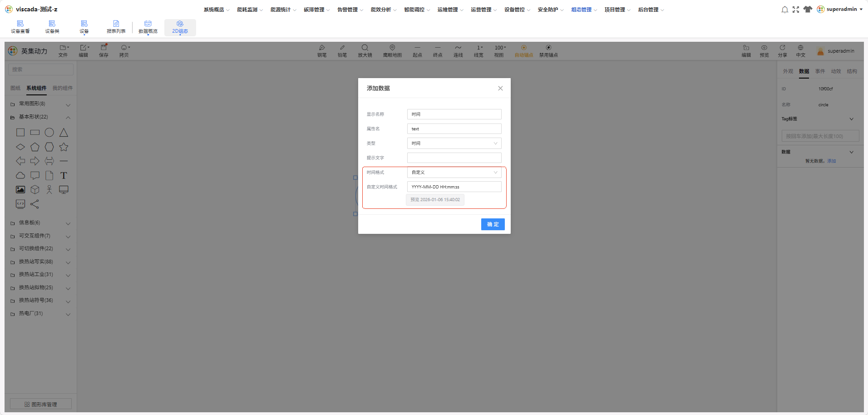The width and height of the screenshot is (868, 415).
Task: Click the empty 提示文字 input field
Action: (x=454, y=158)
